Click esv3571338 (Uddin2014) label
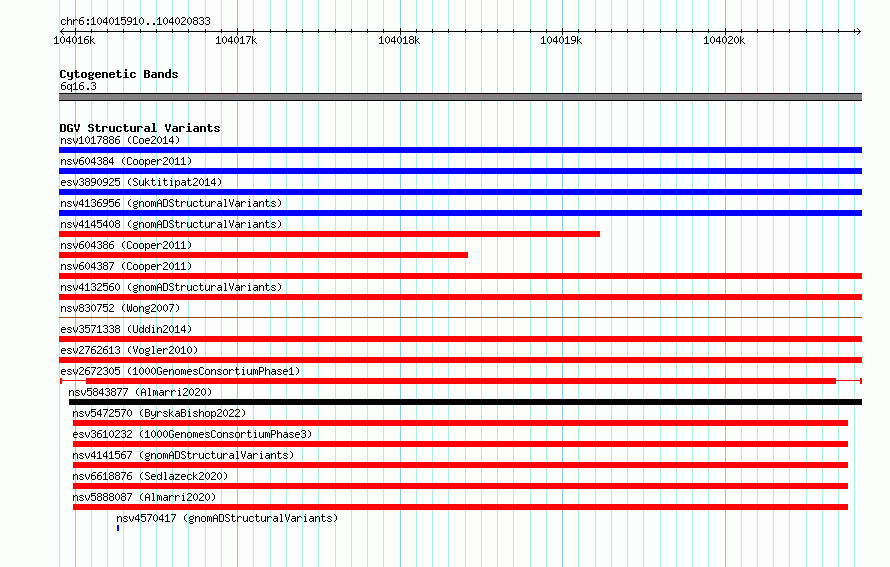The width and height of the screenshot is (890, 567). tap(126, 329)
